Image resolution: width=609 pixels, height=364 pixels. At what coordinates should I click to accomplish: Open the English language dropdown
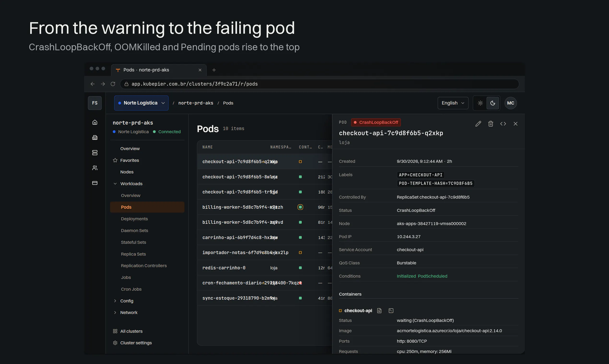[x=453, y=103]
